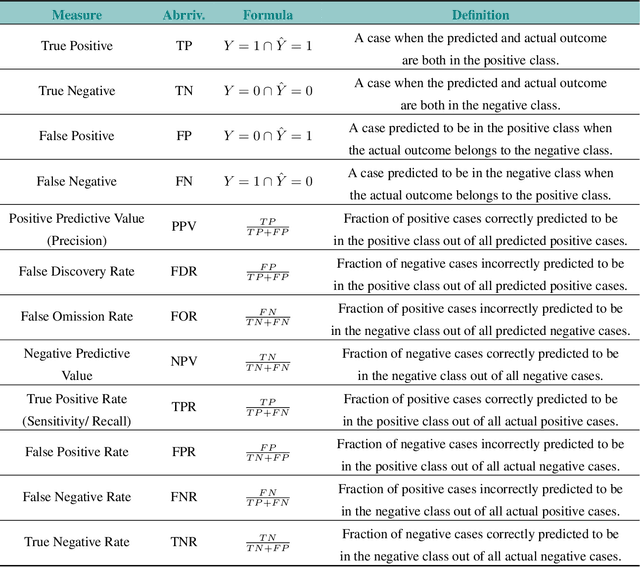
Task: Click the Definition column header
Action: coord(480,15)
